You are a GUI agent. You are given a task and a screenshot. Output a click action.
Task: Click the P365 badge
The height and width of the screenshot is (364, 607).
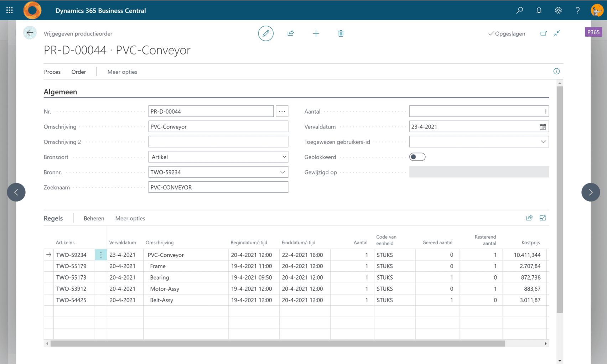coord(593,32)
